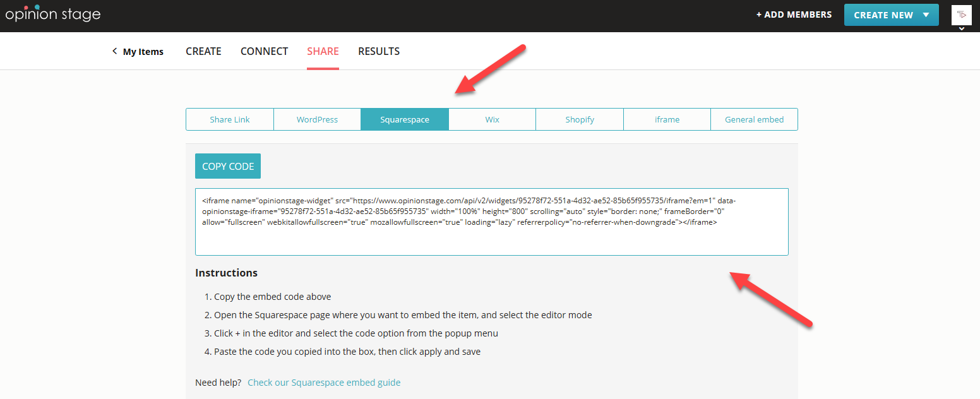Click the back chevron next to My Items
Image resolution: width=980 pixels, height=399 pixels.
coord(114,51)
